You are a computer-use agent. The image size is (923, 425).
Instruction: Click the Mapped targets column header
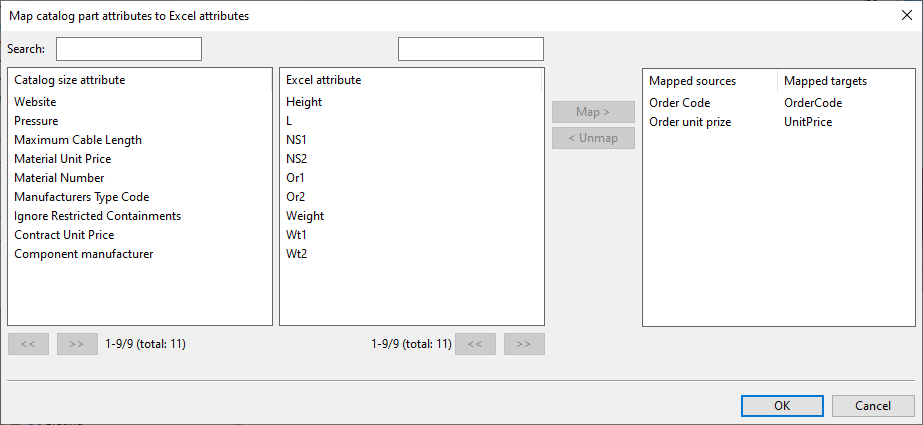[825, 80]
